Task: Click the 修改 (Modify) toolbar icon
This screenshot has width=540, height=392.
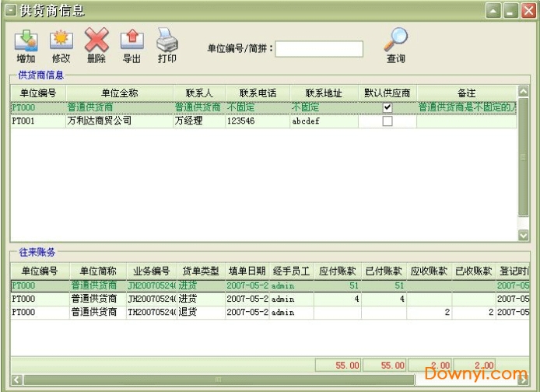Action: 61,40
